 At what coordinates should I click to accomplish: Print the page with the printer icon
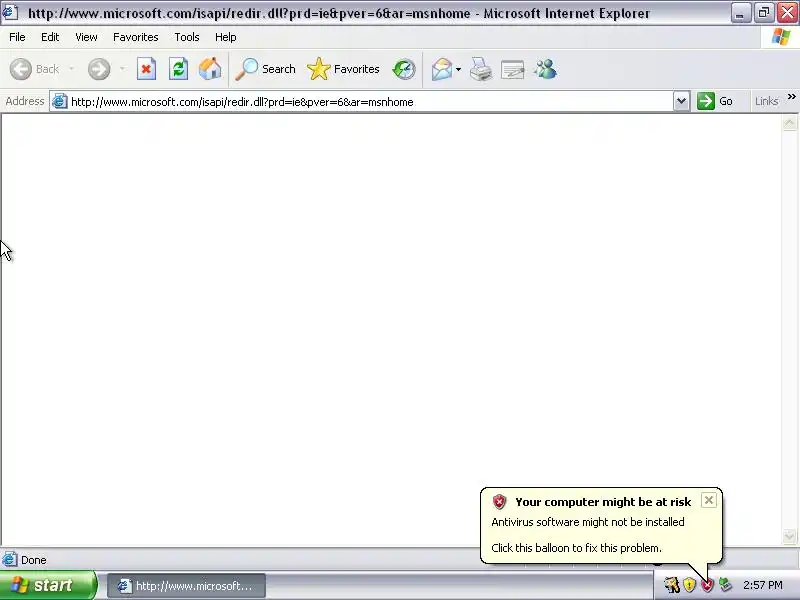(x=481, y=69)
